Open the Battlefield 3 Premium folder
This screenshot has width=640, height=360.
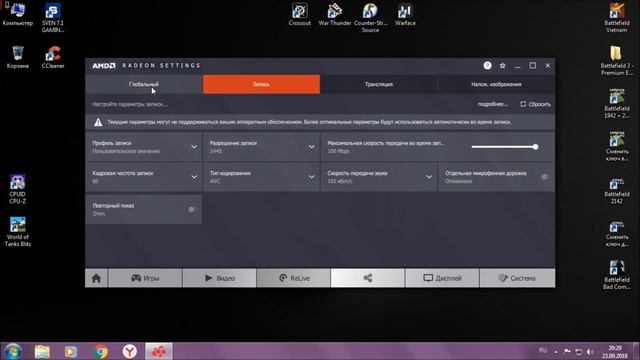(616, 60)
